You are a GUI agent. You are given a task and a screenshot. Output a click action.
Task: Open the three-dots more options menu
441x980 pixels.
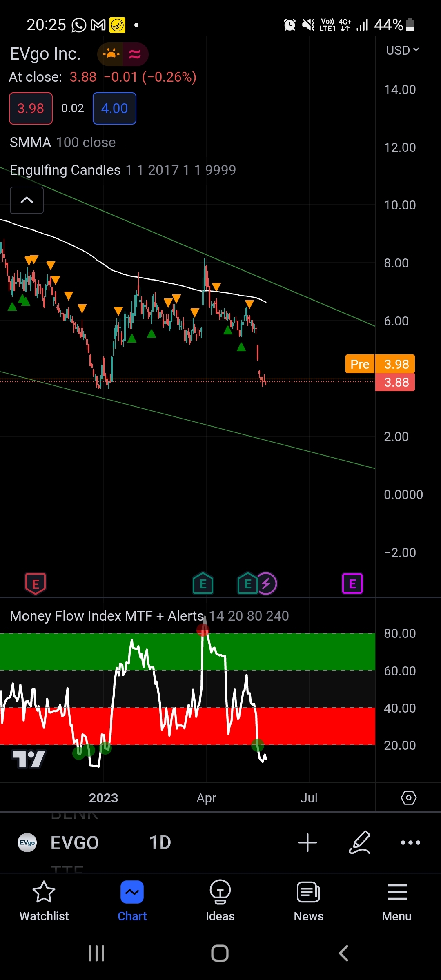(x=410, y=843)
